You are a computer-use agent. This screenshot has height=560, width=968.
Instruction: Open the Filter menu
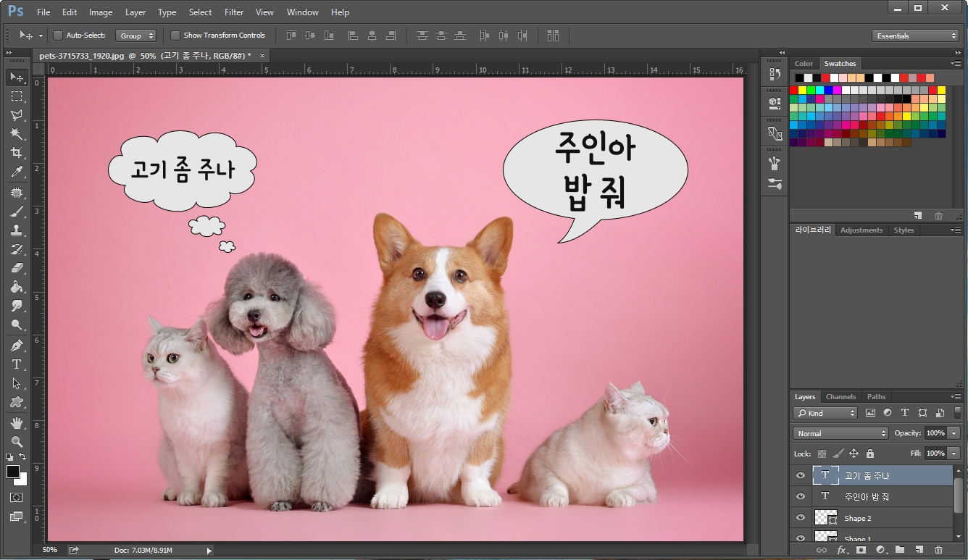click(234, 12)
